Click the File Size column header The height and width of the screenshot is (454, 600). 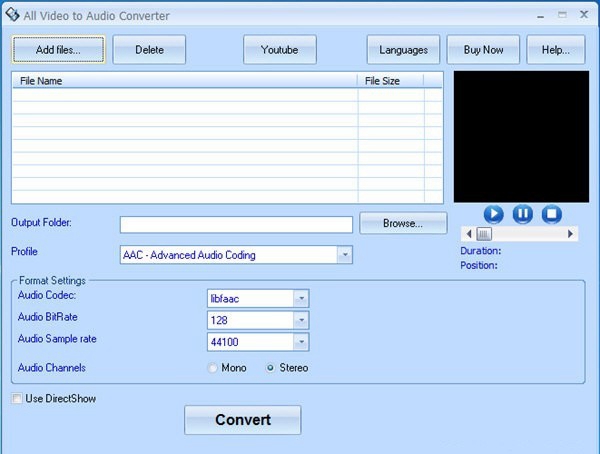(x=391, y=81)
